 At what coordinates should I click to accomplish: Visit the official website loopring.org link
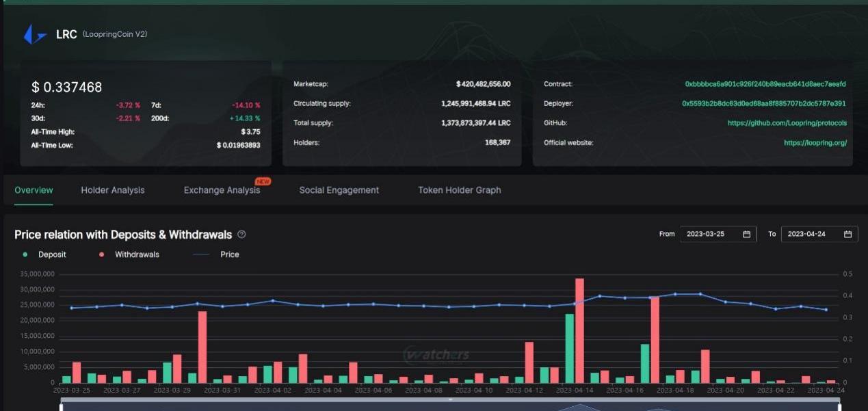815,143
